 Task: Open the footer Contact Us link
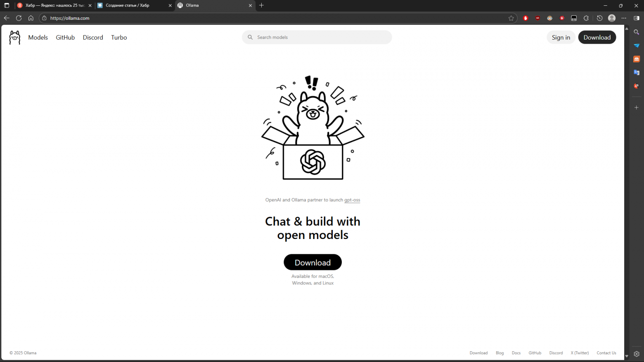(x=606, y=353)
